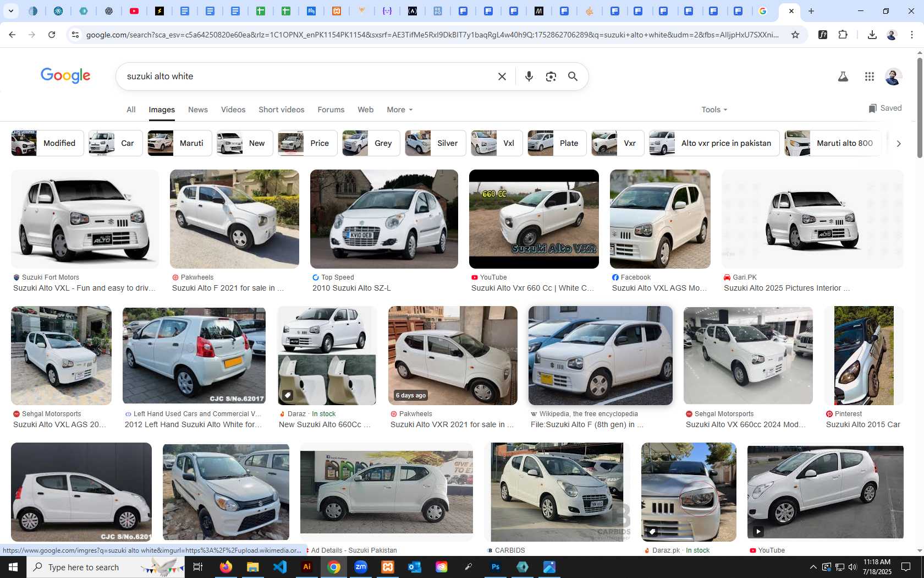Open Zoom from the taskbar

click(361, 567)
